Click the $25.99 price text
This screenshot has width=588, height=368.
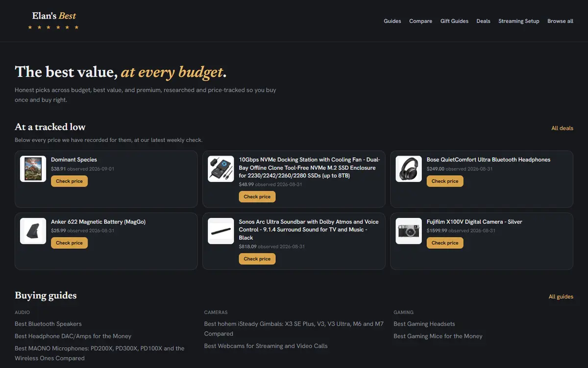58,231
